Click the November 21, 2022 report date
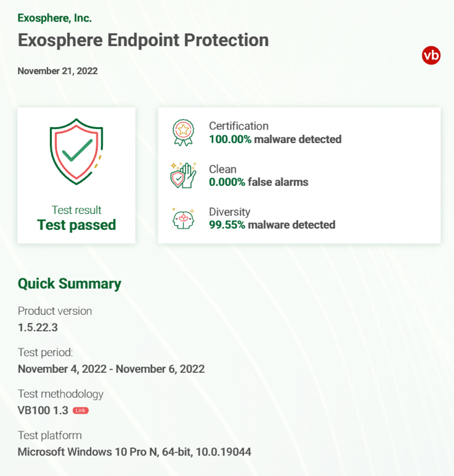454x476 pixels. coord(58,71)
